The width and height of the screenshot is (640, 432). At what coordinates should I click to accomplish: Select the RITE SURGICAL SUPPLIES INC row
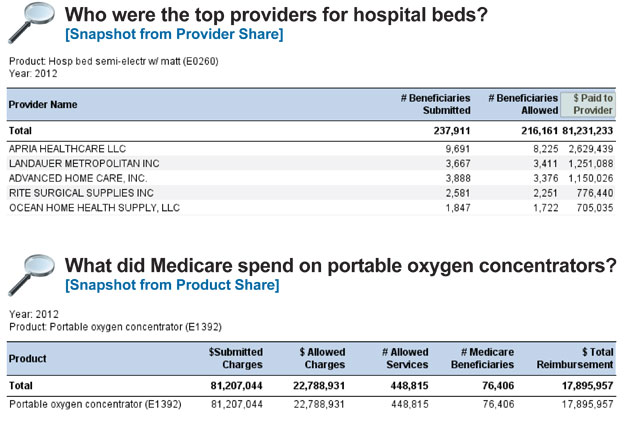tap(311, 193)
